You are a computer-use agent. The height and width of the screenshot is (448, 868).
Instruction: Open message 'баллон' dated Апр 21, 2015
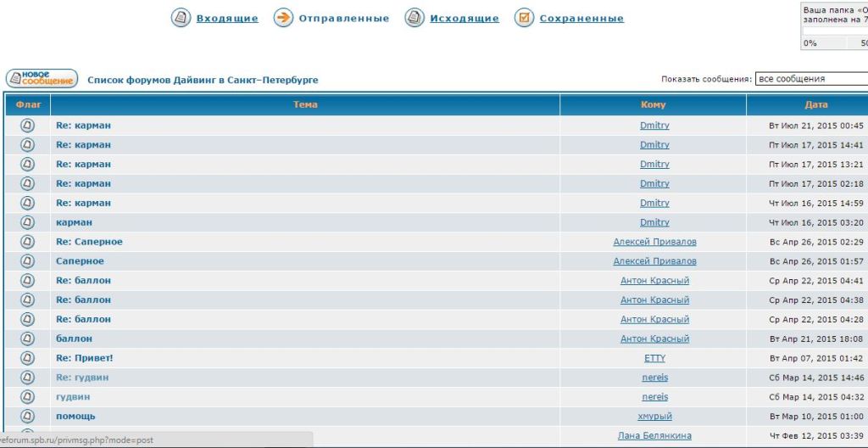tap(74, 339)
